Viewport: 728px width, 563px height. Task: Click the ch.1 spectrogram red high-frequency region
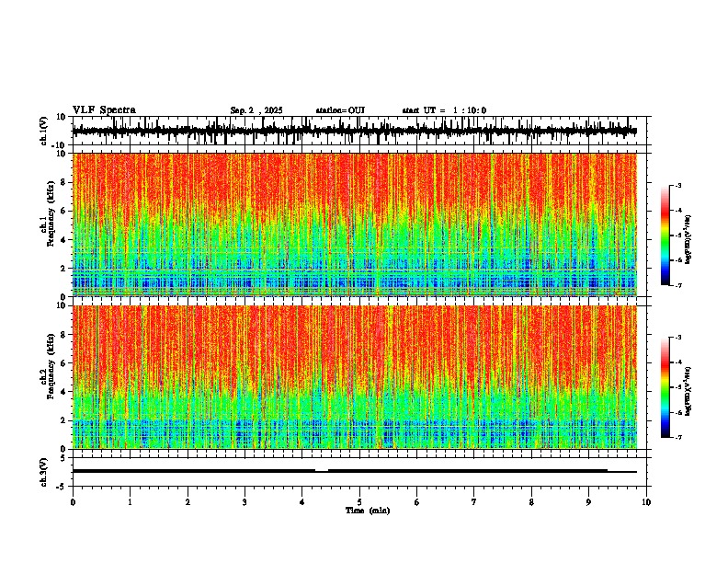(354, 181)
